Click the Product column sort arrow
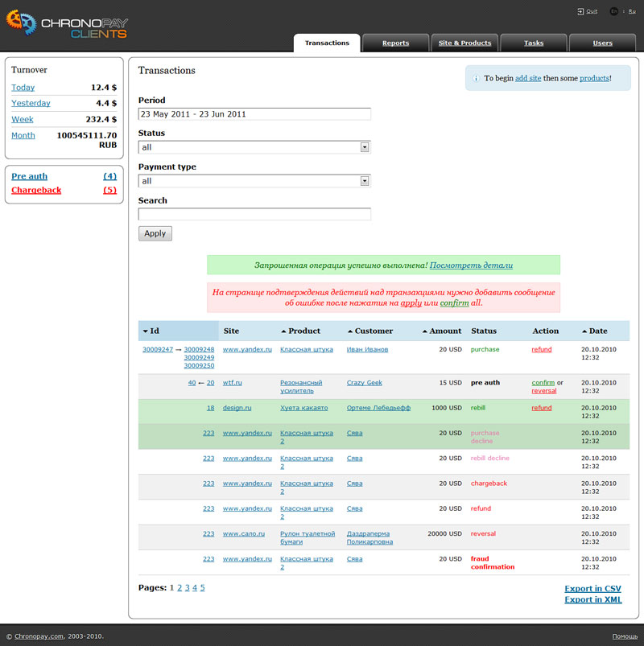644x646 pixels. click(x=283, y=331)
